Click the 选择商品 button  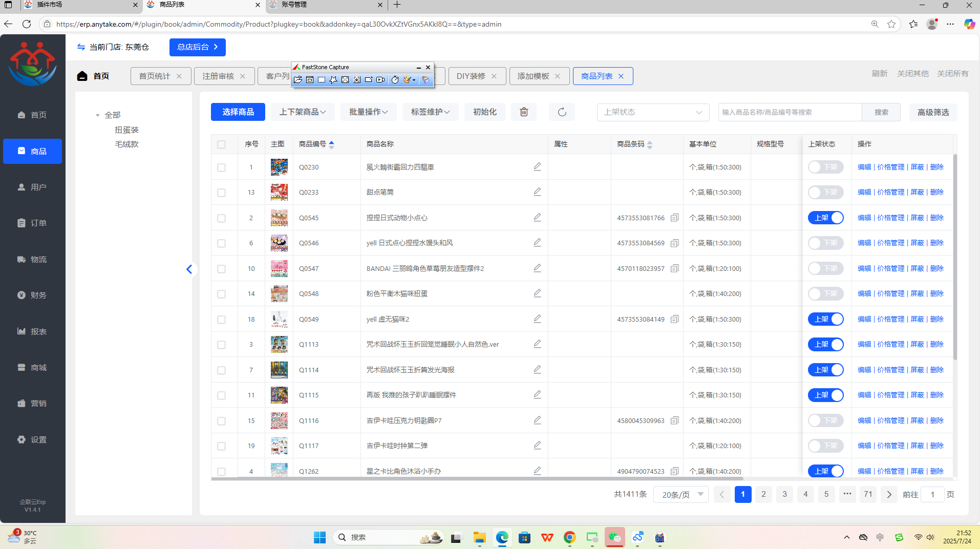coord(238,112)
